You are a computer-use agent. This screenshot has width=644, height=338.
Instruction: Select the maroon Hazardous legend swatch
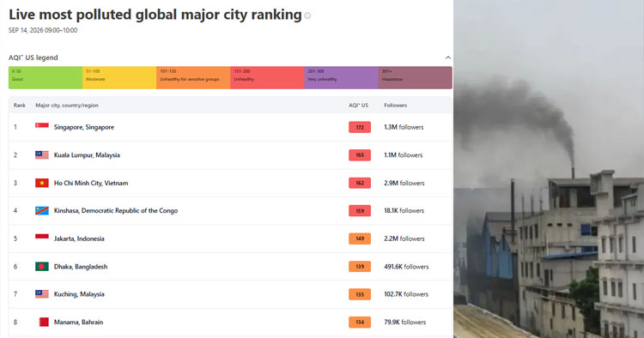(x=416, y=78)
